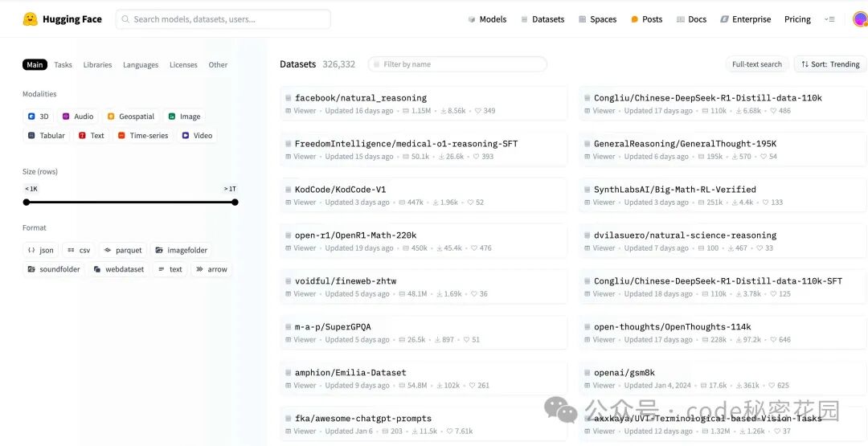Open Congliu/Chinese-DeepSeek-R1-Distill-data-110k dataset
Viewport: 868px width, 446px height.
point(723,104)
